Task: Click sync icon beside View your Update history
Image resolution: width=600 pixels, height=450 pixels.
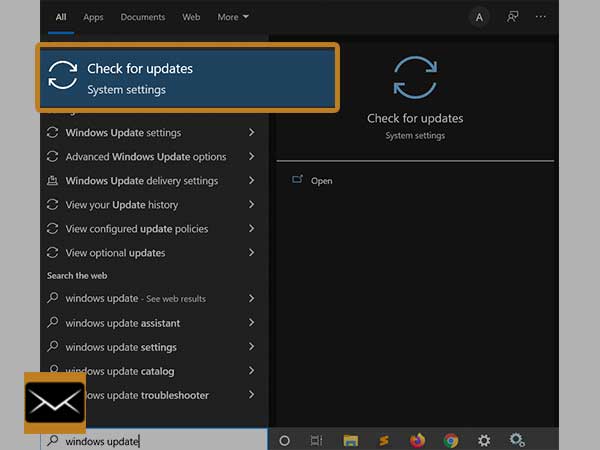Action: pos(52,204)
